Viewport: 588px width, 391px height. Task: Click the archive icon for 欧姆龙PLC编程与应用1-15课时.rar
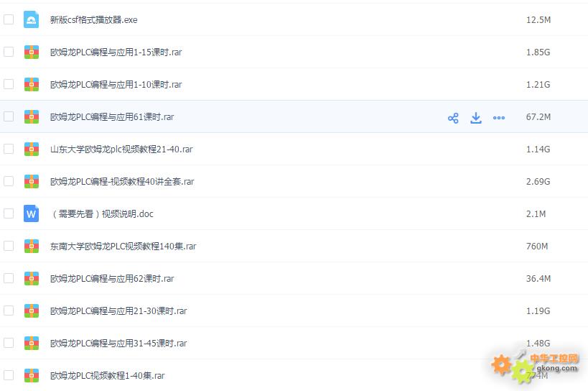tap(32, 52)
